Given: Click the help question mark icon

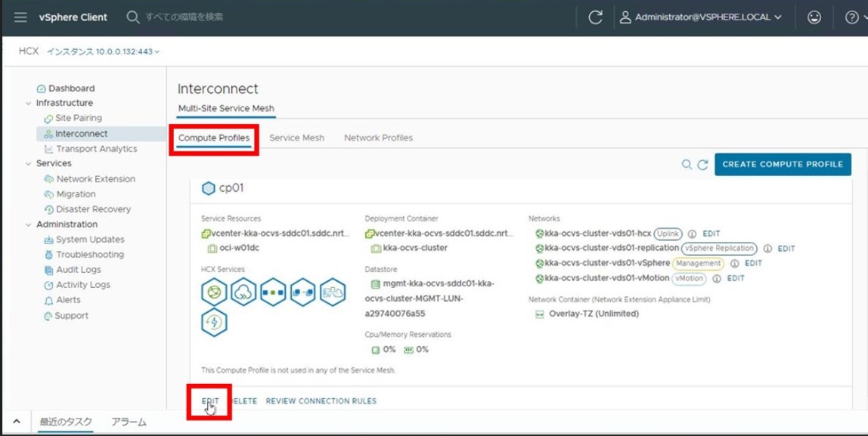Looking at the screenshot, I should coord(851,17).
